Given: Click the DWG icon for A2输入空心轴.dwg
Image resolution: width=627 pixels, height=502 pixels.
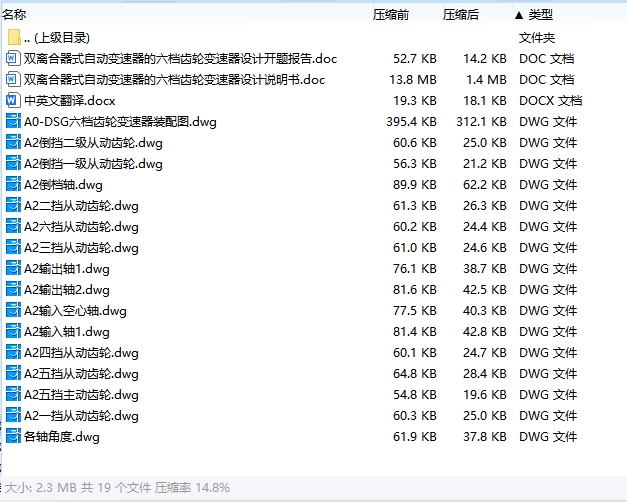Looking at the screenshot, I should (x=13, y=310).
